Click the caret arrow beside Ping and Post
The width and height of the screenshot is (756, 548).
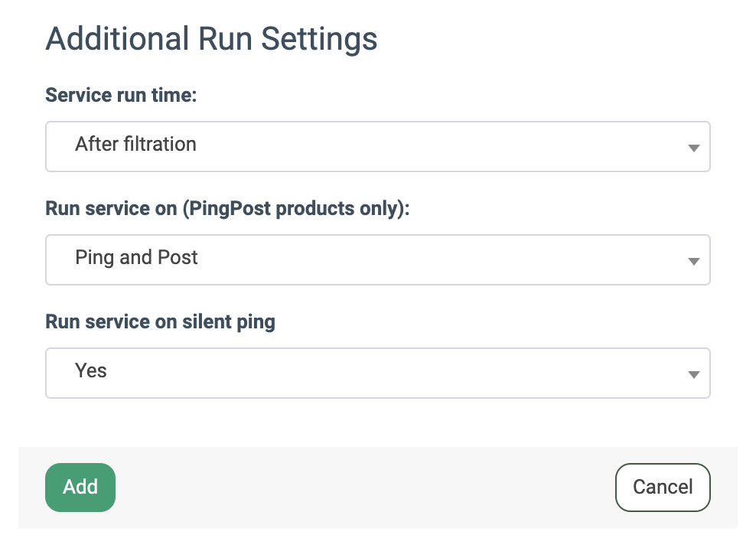click(693, 261)
